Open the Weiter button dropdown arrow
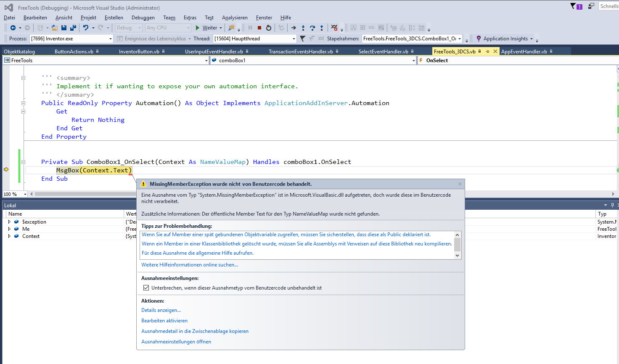This screenshot has height=364, width=619. [x=221, y=28]
